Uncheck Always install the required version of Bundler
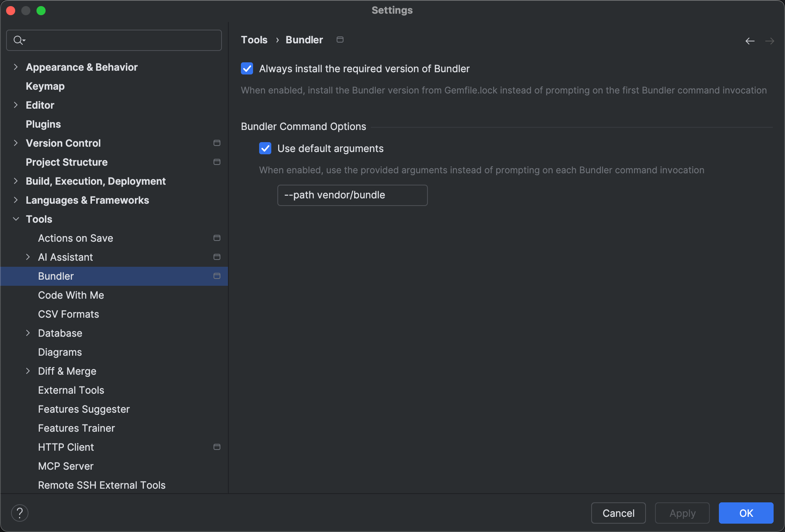Screen dimensions: 785x532 [247, 69]
